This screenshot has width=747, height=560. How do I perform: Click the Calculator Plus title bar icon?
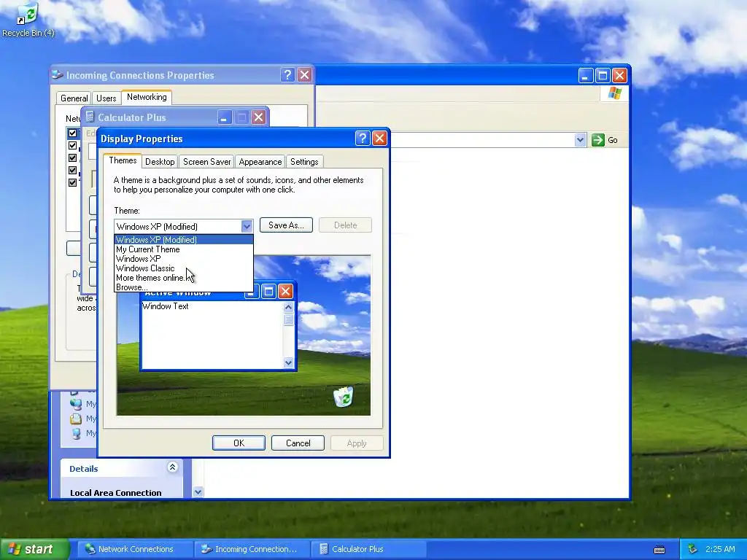coord(90,117)
